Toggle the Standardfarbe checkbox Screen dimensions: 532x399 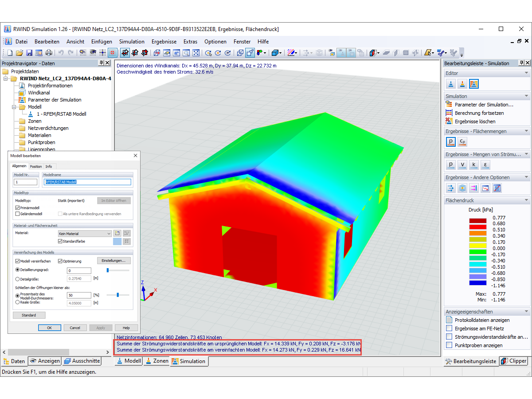[x=60, y=241]
